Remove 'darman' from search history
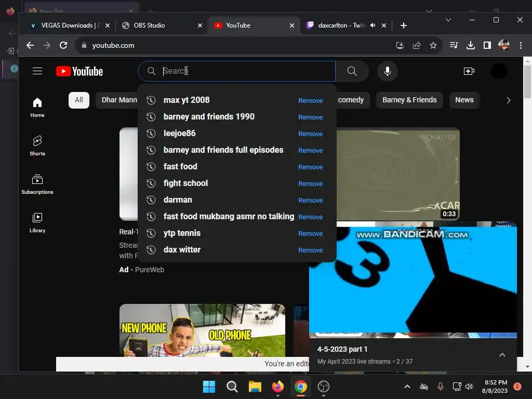 click(310, 200)
